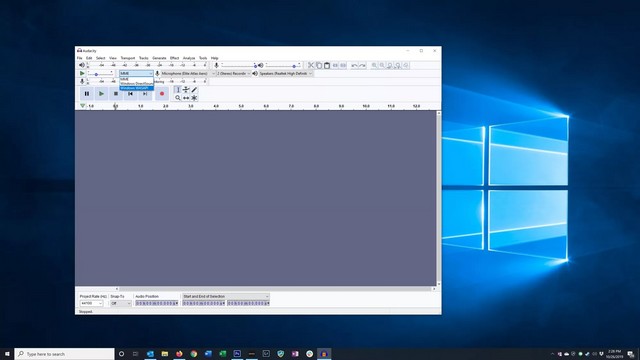The width and height of the screenshot is (640, 360).
Task: Click the Zoom Toggle icon
Action: tap(406, 65)
